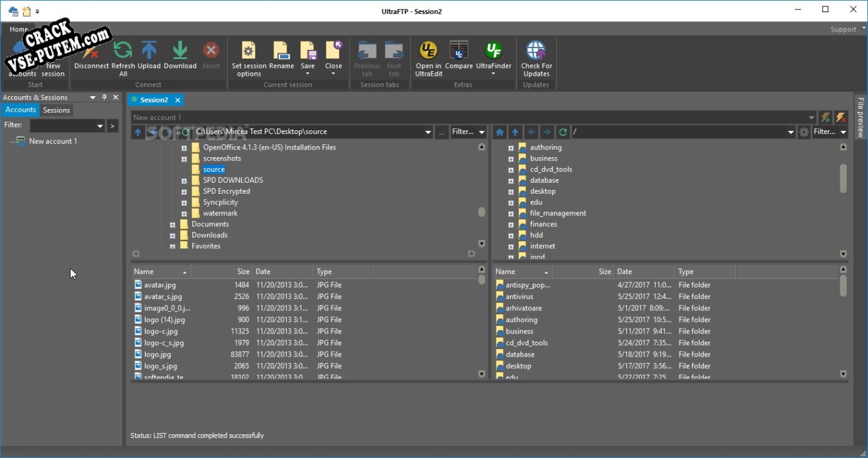The height and width of the screenshot is (458, 868).
Task: Open the Support menu
Action: 843,30
